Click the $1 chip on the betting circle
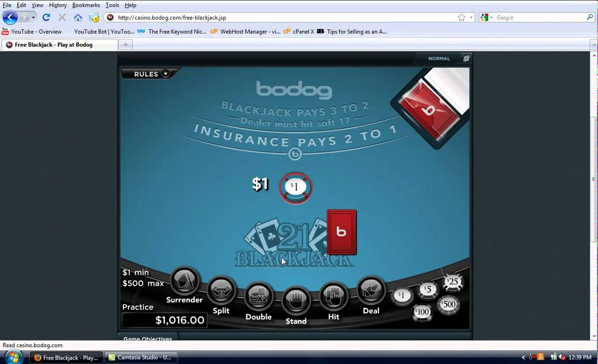 (x=295, y=188)
